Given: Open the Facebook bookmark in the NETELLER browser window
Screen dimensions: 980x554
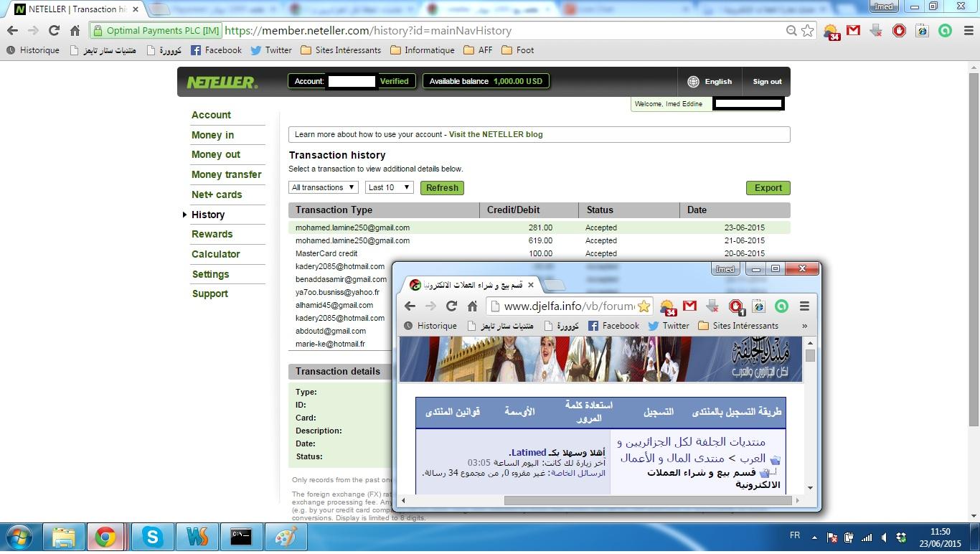Looking at the screenshot, I should 216,50.
